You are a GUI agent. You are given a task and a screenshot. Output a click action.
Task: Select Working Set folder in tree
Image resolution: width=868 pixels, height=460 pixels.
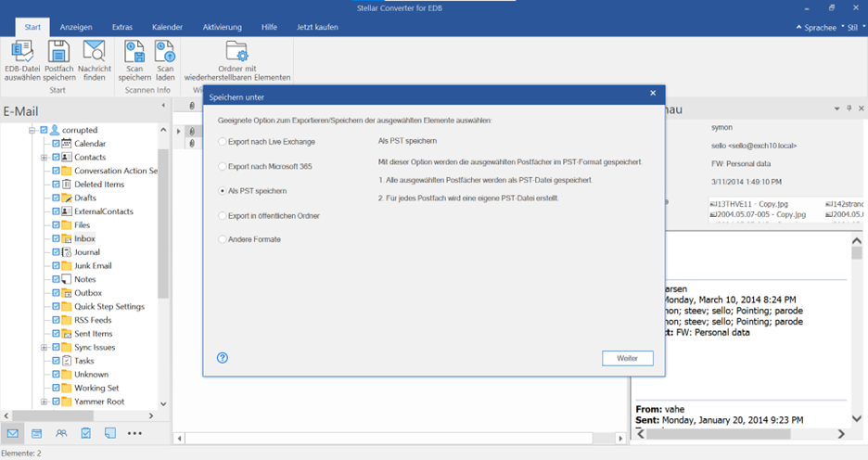pos(96,388)
